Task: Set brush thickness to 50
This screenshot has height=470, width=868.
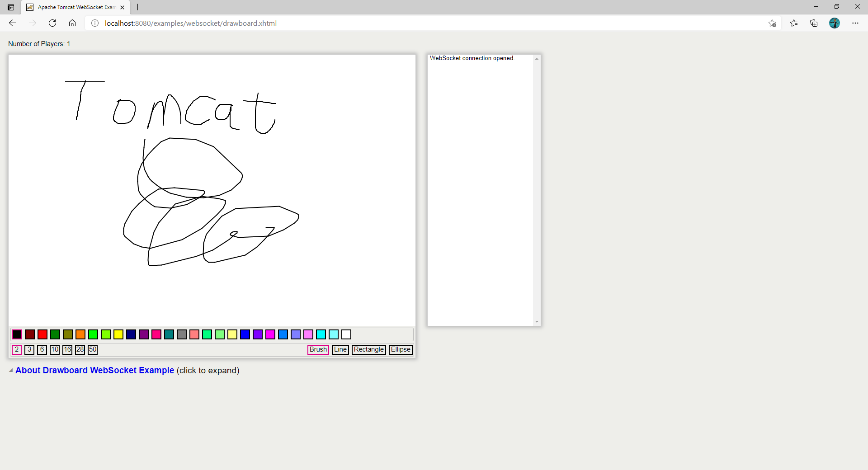Action: (x=93, y=349)
